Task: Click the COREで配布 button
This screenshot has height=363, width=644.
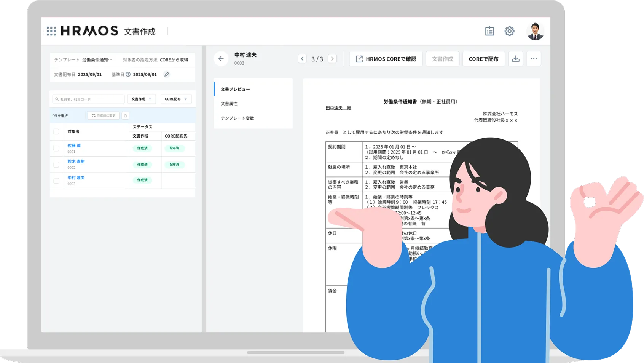Action: 484,58
